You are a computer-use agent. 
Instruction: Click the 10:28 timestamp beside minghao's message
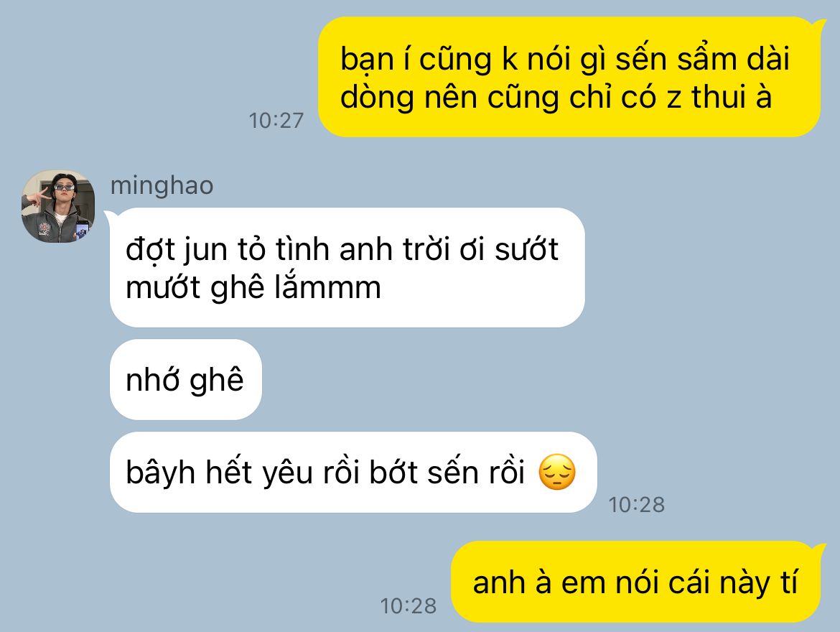(x=636, y=504)
